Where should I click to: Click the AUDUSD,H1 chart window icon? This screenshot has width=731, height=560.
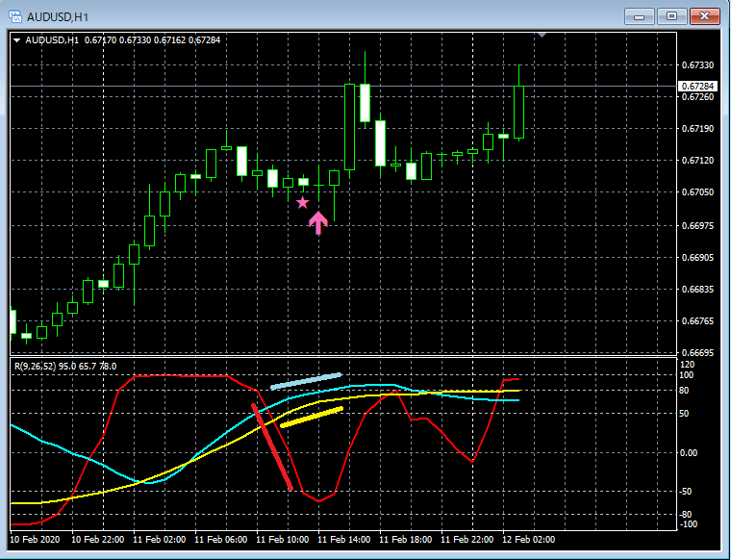[x=15, y=16]
